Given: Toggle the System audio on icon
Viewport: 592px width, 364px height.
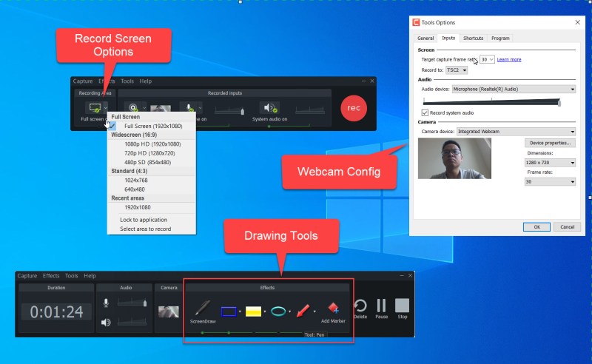Looking at the screenshot, I should [x=269, y=108].
